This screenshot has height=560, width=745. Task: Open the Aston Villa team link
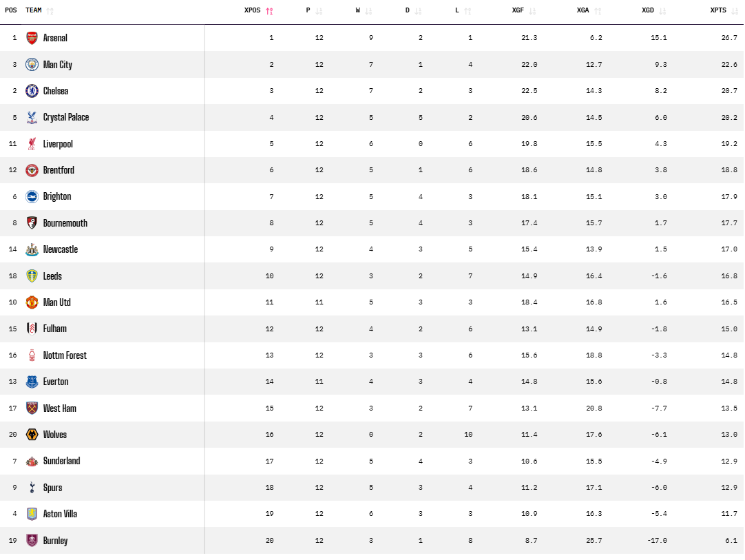pos(60,514)
